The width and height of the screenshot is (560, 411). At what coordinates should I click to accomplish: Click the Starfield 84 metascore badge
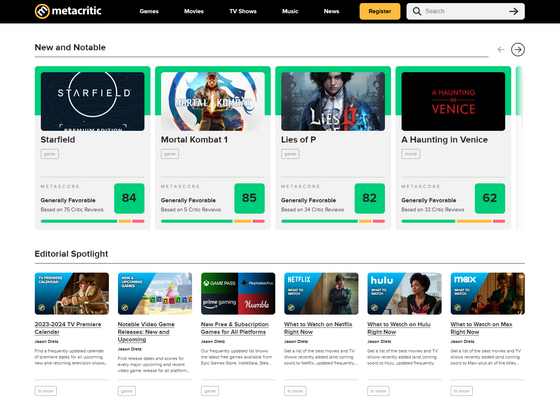(x=129, y=198)
